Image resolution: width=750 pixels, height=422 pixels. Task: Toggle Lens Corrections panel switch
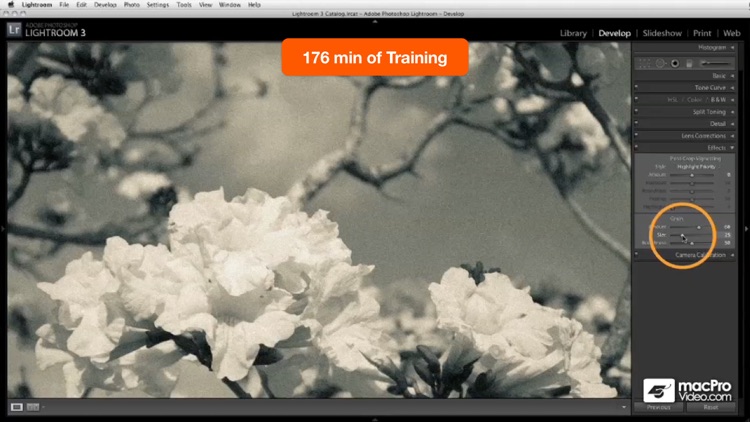pos(636,134)
